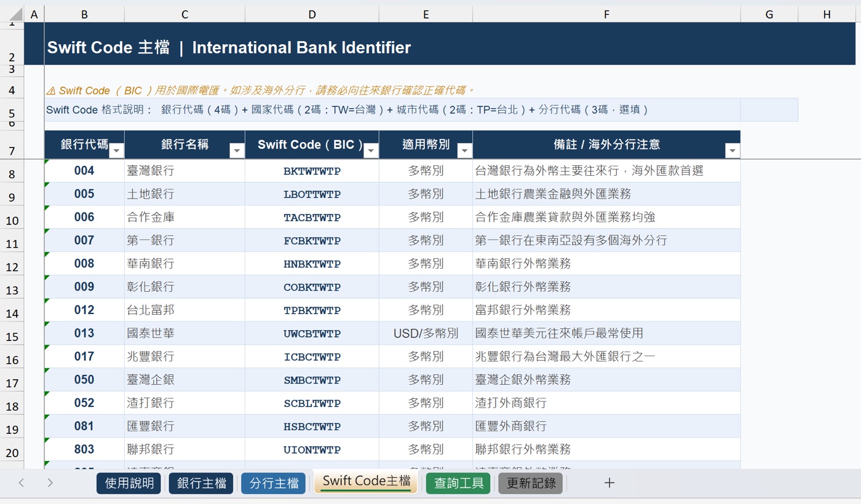Open the 銀行代碼 column filter dropdown
The height and width of the screenshot is (504, 861).
point(116,151)
